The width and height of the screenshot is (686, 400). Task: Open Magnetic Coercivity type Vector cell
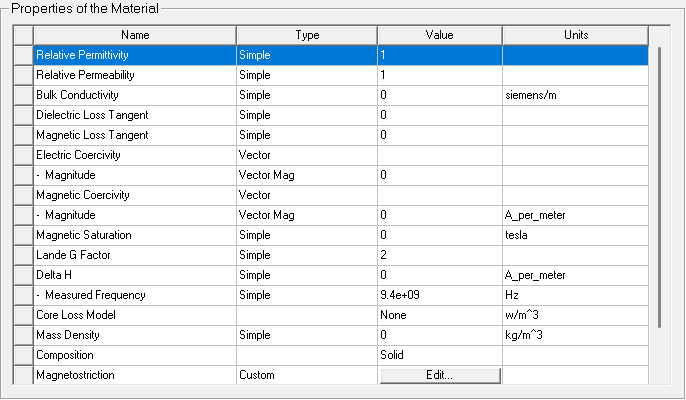(x=307, y=195)
